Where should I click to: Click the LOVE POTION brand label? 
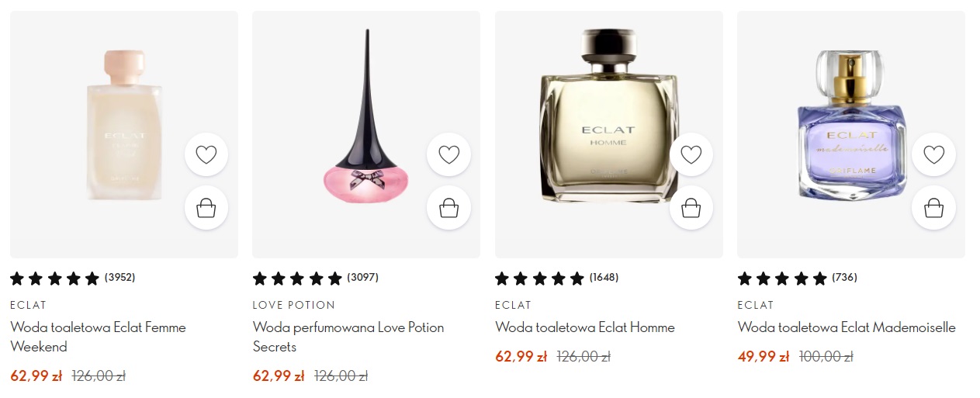click(294, 305)
